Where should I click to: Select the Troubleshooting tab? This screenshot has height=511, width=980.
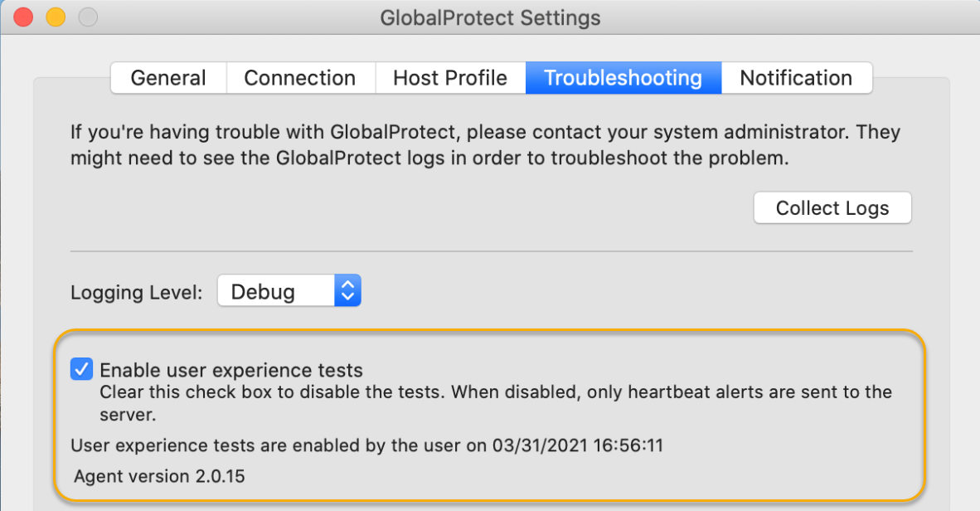(623, 78)
